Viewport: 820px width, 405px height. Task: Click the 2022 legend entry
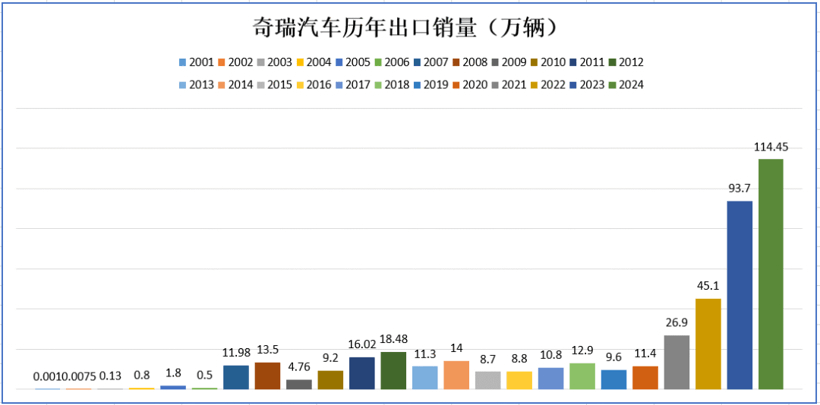pyautogui.click(x=548, y=85)
